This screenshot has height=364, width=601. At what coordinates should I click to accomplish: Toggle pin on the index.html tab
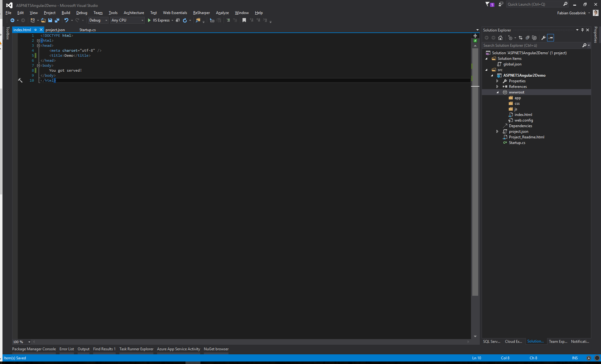coord(35,30)
